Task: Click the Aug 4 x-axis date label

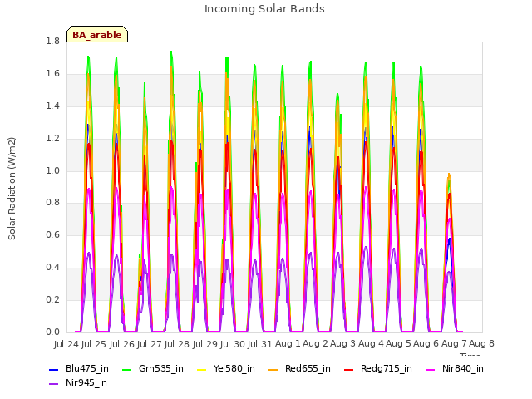Action: tap(371, 343)
